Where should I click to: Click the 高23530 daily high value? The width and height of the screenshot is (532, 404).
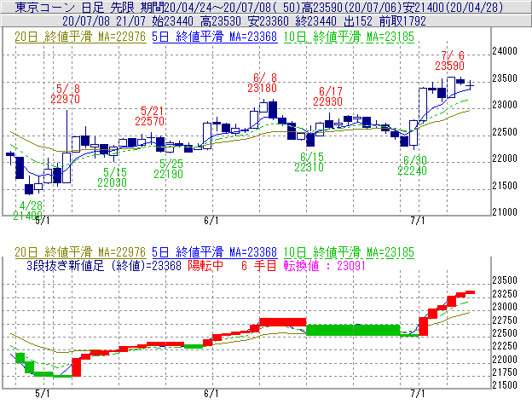[x=221, y=21]
